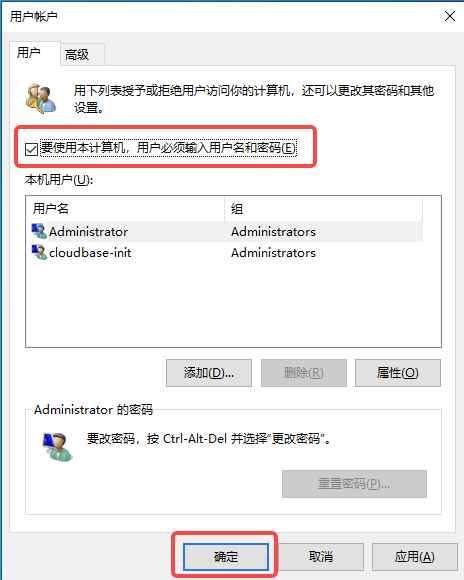Click Administrators group for cloudbase-init row
The height and width of the screenshot is (580, 464).
coord(273,253)
